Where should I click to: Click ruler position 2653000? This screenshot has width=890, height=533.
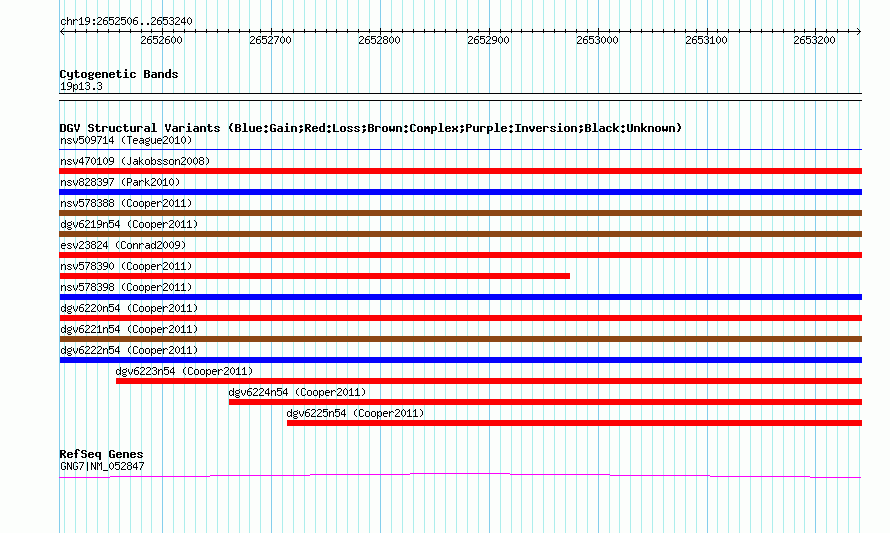coord(597,40)
